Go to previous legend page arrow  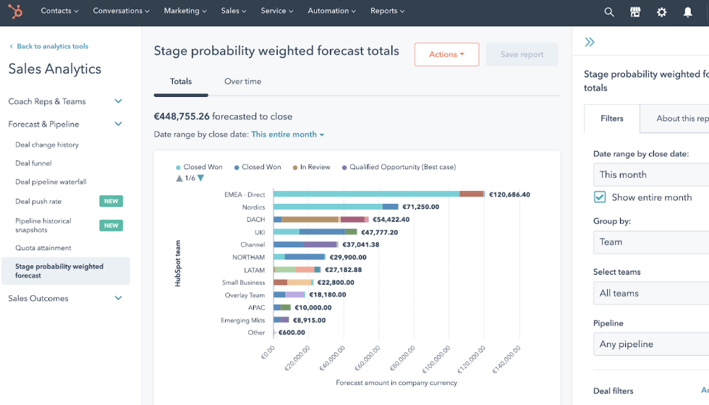pos(179,178)
